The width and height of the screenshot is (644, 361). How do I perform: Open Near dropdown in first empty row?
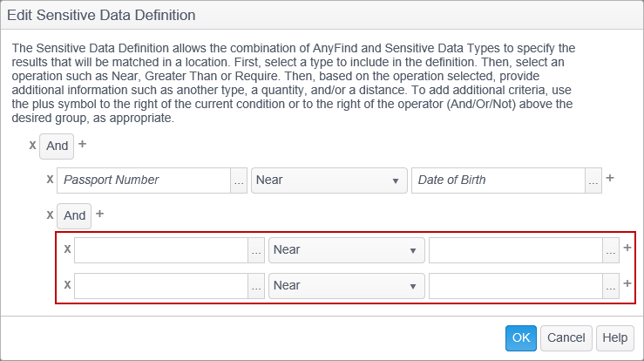[x=347, y=250]
